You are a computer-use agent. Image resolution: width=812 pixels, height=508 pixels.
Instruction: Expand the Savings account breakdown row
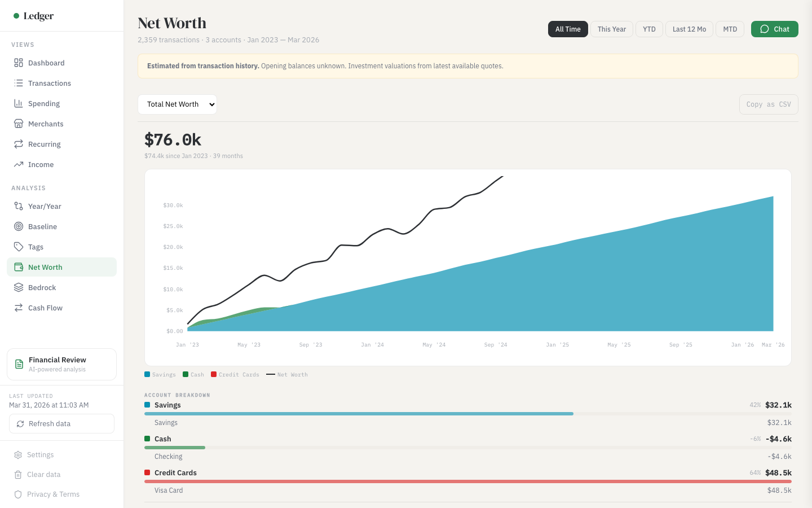(x=167, y=405)
